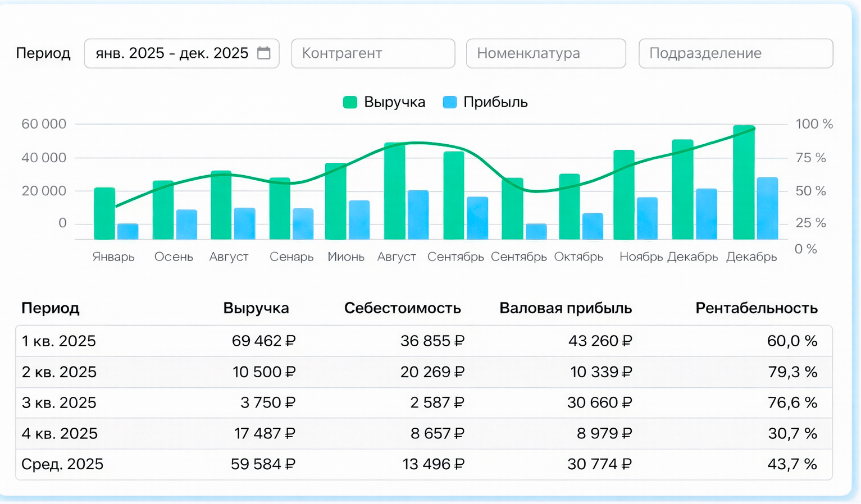Sort the table by Валовая прибыль header
The height and width of the screenshot is (504, 861).
click(565, 308)
